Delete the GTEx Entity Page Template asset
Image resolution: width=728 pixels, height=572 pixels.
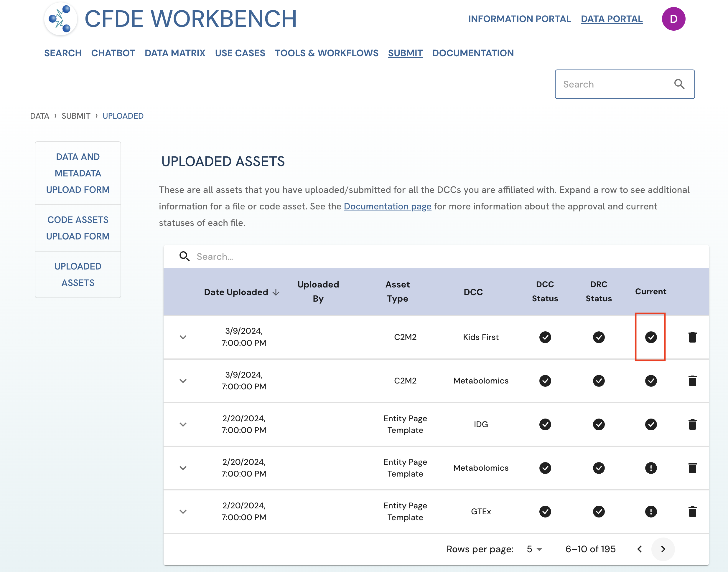coord(692,511)
